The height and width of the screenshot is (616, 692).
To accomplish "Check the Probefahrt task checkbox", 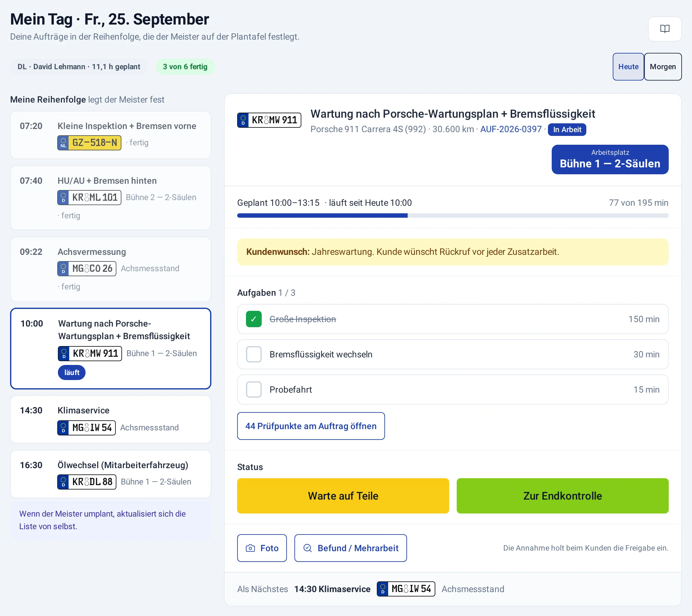I will pyautogui.click(x=254, y=389).
